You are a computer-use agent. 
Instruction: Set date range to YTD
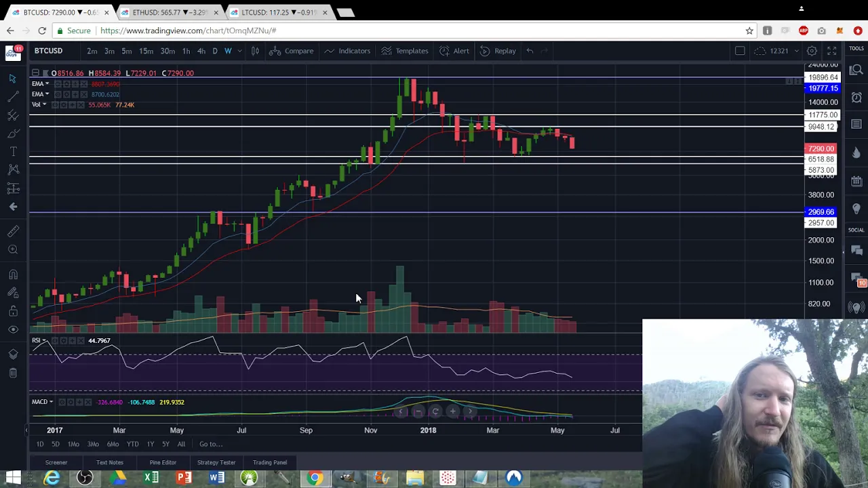click(132, 444)
